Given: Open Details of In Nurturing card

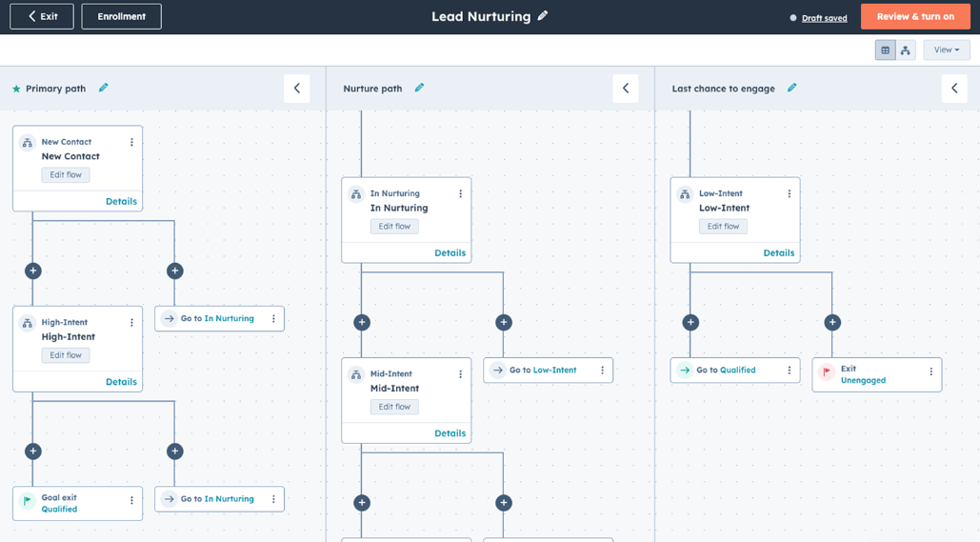Looking at the screenshot, I should 450,253.
